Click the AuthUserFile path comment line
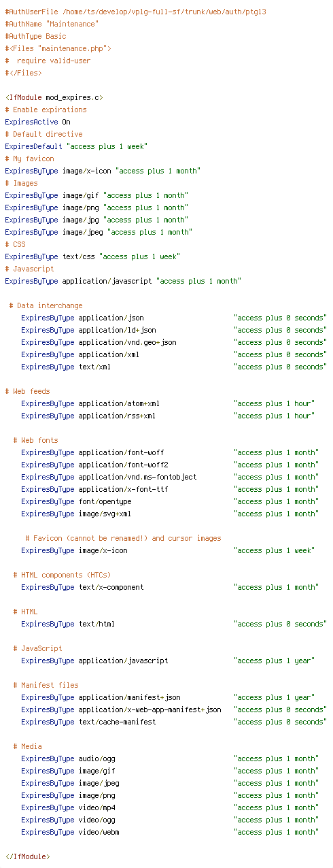 click(135, 12)
